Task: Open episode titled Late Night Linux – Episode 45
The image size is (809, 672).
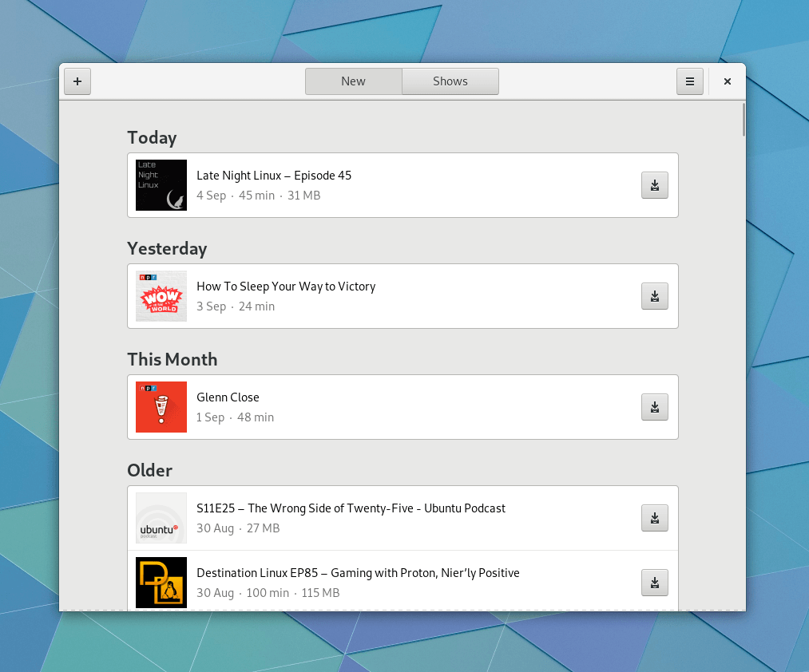Action: click(x=274, y=176)
